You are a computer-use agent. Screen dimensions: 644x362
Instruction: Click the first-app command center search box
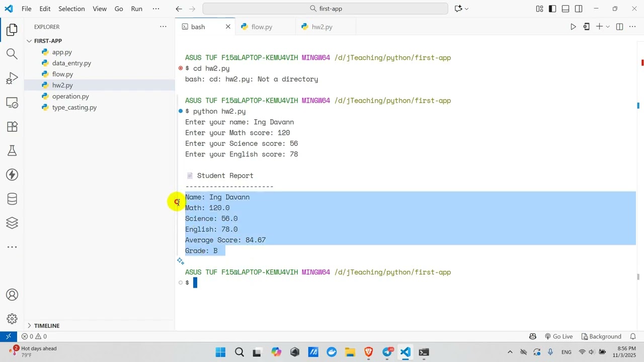point(326,9)
